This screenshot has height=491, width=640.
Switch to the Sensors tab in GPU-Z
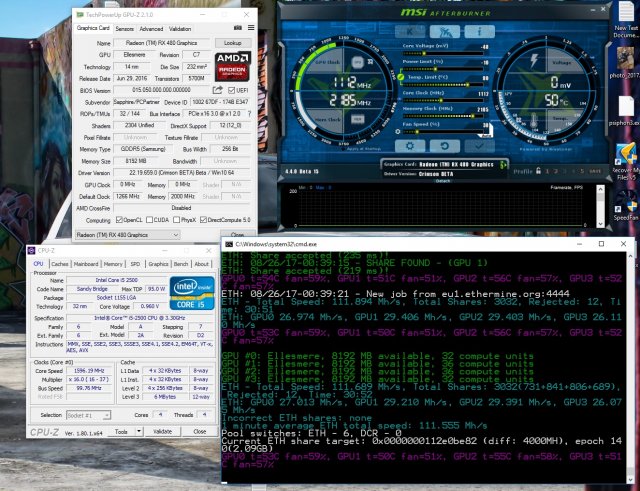point(126,29)
